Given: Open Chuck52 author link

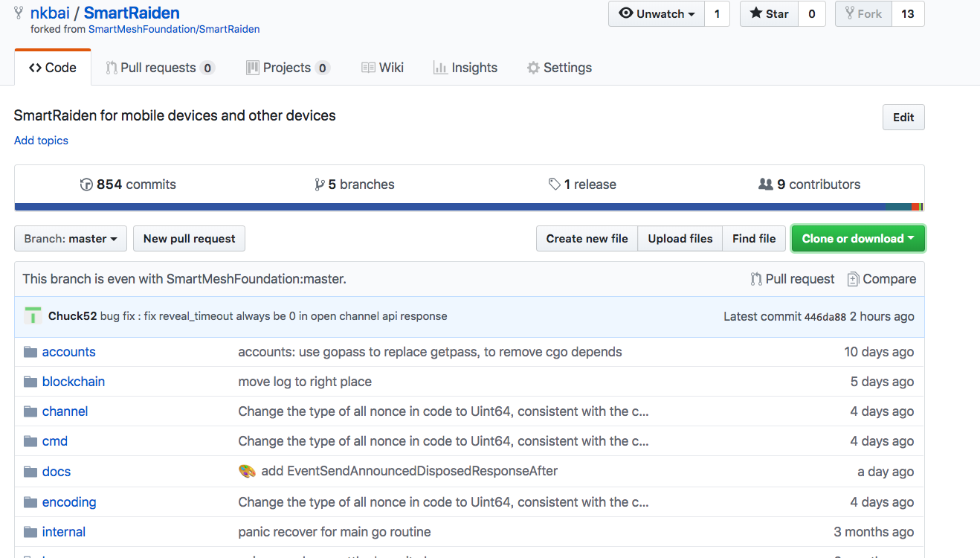Looking at the screenshot, I should (72, 316).
